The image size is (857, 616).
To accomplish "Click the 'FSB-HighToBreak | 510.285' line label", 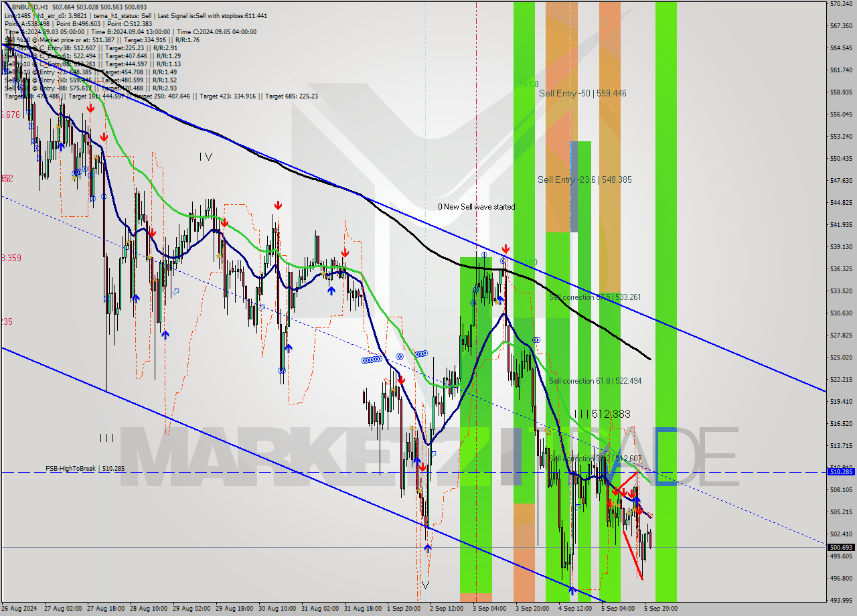I will 85,469.
